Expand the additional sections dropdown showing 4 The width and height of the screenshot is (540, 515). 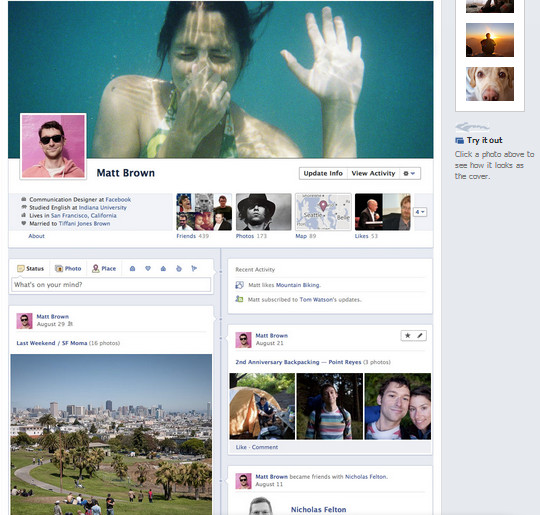pos(420,212)
